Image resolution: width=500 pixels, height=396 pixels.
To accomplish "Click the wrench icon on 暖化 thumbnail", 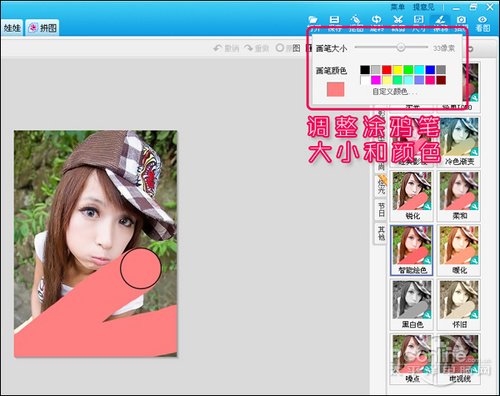I will coord(474,260).
